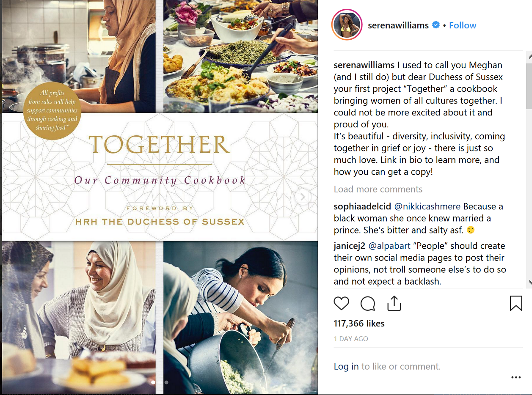
Task: Click the verified blue badge icon
Action: pos(436,25)
